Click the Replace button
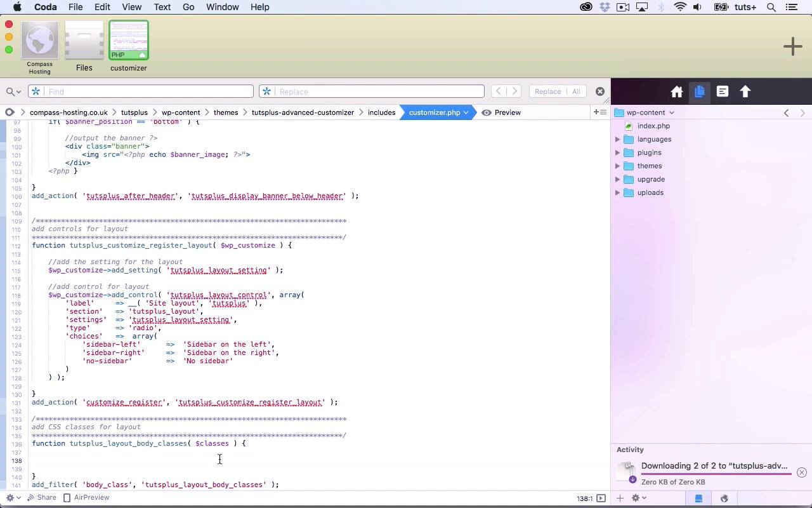This screenshot has width=812, height=508. coord(547,91)
